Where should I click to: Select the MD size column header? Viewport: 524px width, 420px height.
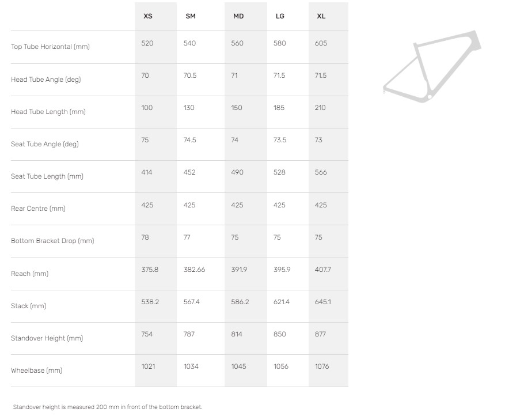pyautogui.click(x=238, y=16)
